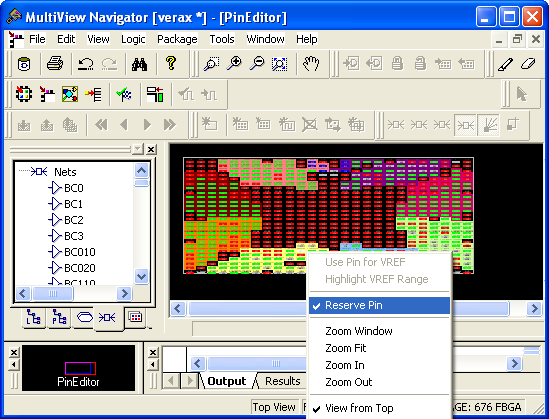Viewport: 549px width, 419px height.
Task: Select the eraser tool
Action: 528,64
